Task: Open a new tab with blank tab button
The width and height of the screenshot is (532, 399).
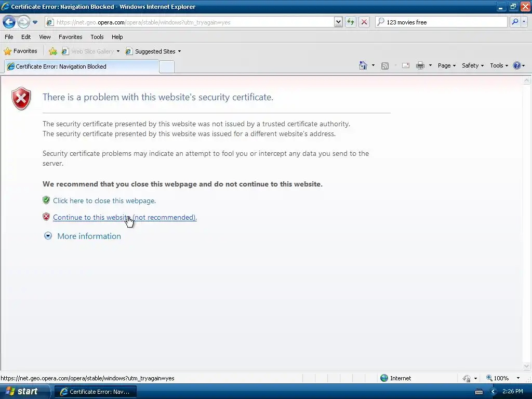Action: pos(167,67)
